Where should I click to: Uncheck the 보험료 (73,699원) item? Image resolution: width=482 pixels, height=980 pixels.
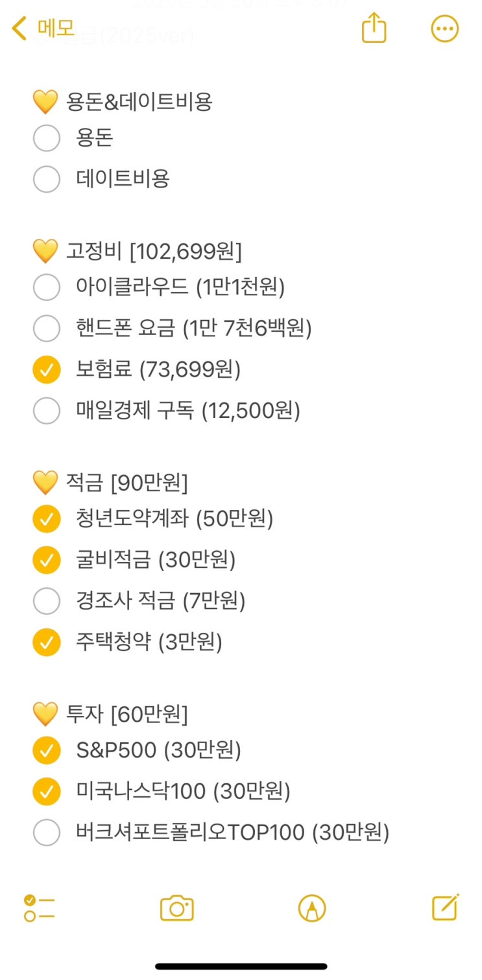pos(47,370)
